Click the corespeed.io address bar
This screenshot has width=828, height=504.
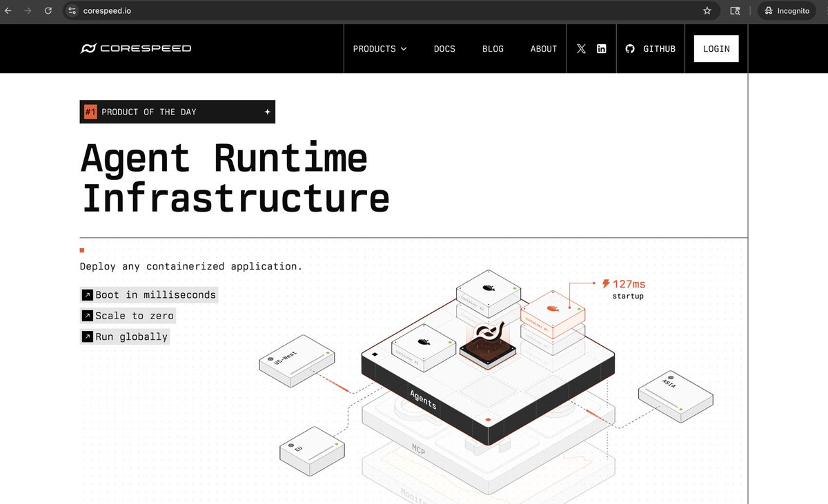click(x=390, y=11)
